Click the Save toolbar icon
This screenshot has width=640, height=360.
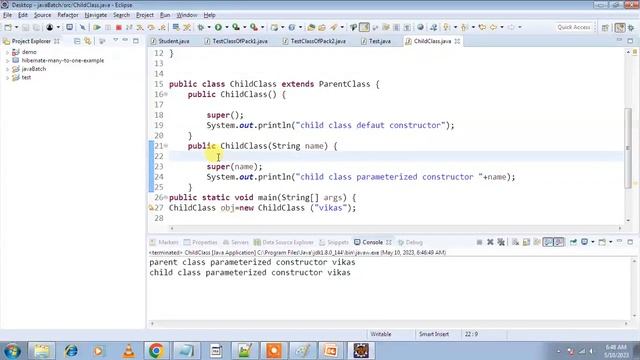[x=25, y=27]
